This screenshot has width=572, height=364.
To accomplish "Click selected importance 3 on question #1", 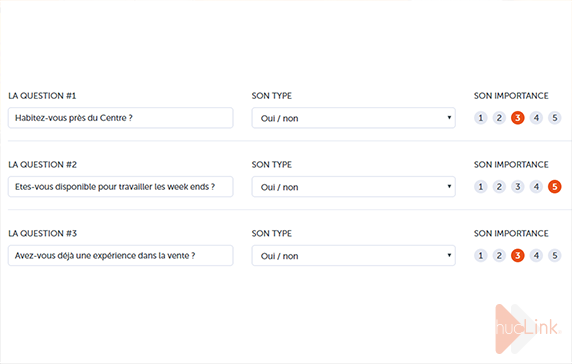I will tap(518, 118).
